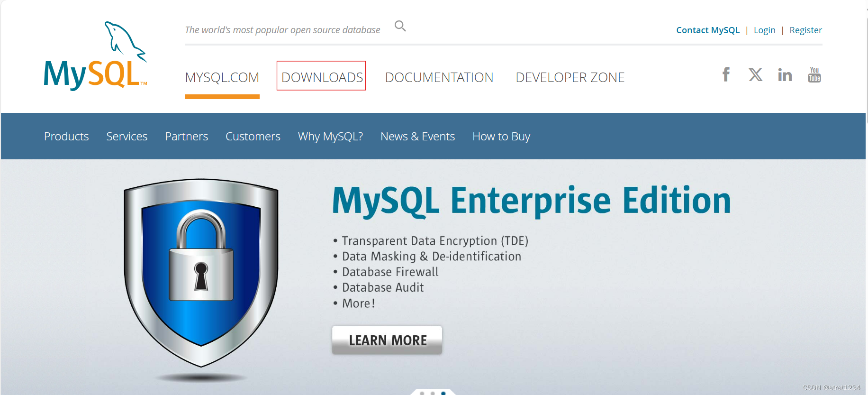Viewport: 868px width, 395px height.
Task: Open the Partners menu item
Action: pos(187,137)
